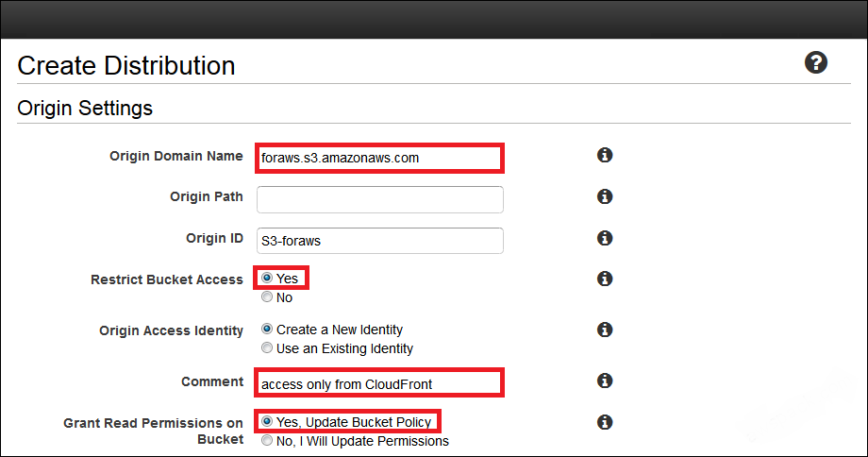Select Yes, Update Bucket Policy

tap(267, 421)
